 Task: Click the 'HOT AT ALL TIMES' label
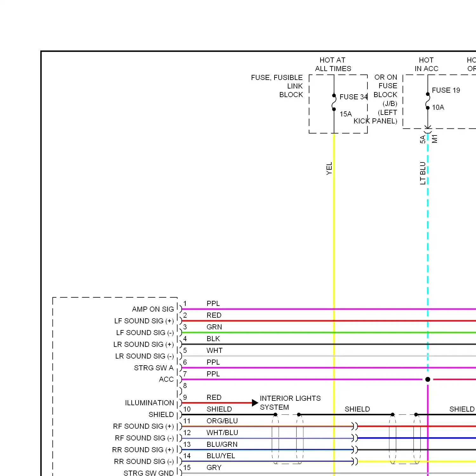tap(333, 64)
